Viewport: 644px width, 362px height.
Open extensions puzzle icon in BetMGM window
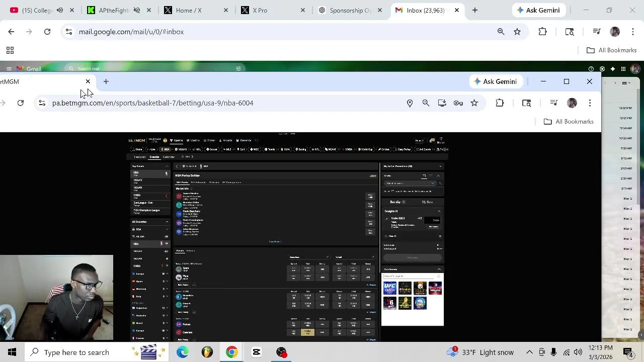click(500, 103)
